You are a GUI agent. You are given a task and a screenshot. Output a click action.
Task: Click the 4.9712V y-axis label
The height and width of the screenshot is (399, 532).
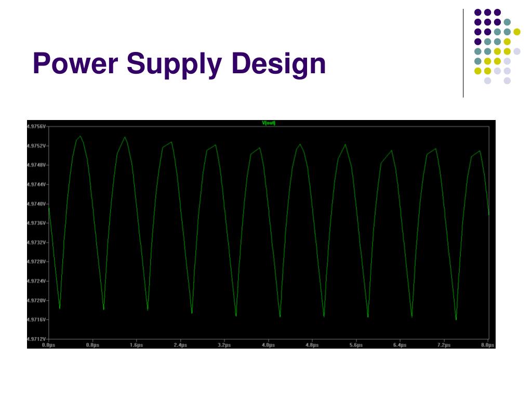pyautogui.click(x=37, y=339)
